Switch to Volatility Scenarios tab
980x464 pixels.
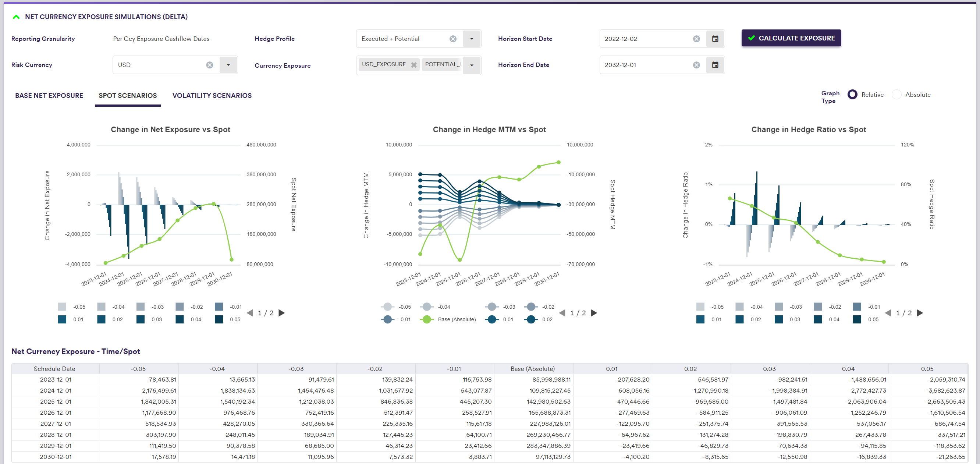pyautogui.click(x=212, y=96)
